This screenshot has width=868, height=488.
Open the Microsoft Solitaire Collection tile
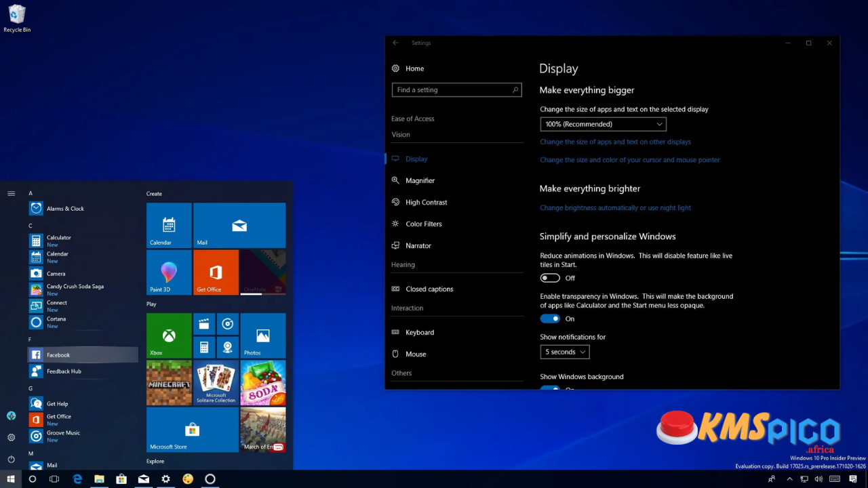click(216, 382)
